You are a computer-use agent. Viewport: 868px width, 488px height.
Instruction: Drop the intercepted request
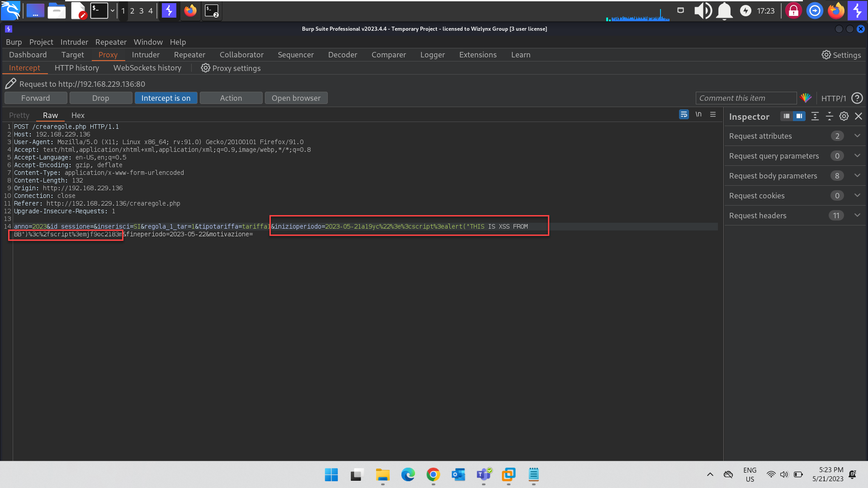(101, 98)
